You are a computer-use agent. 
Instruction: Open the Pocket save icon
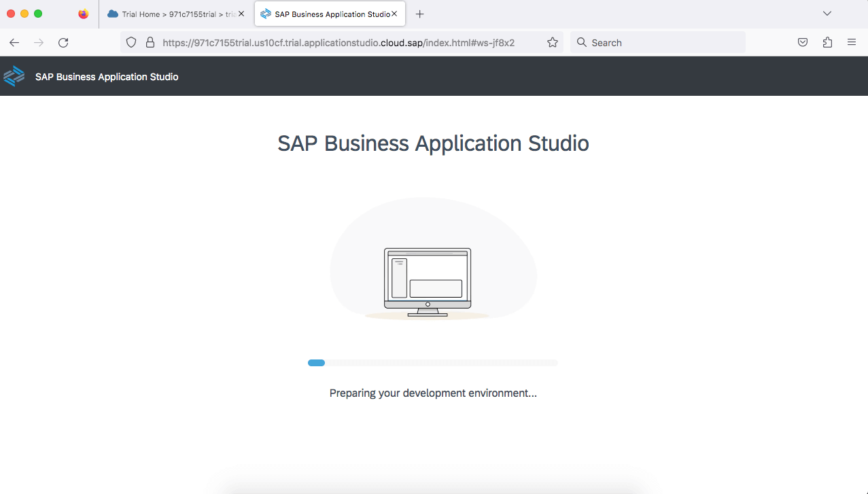803,42
